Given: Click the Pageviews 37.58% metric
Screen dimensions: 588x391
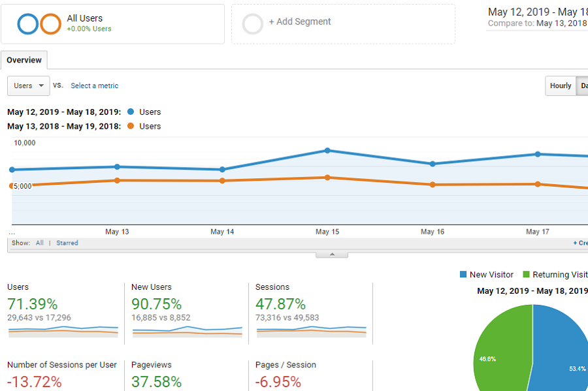Looking at the screenshot, I should (156, 382).
